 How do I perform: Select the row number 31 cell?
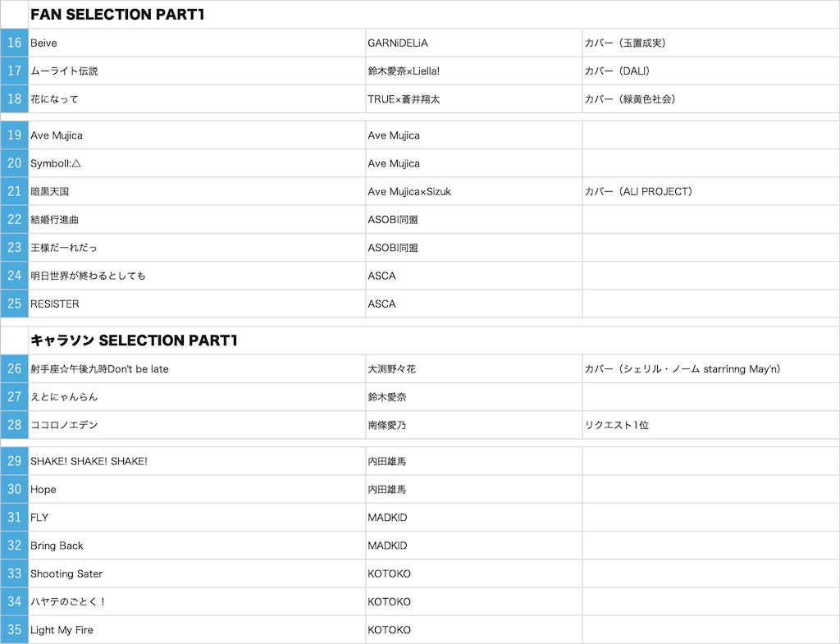[x=14, y=517]
